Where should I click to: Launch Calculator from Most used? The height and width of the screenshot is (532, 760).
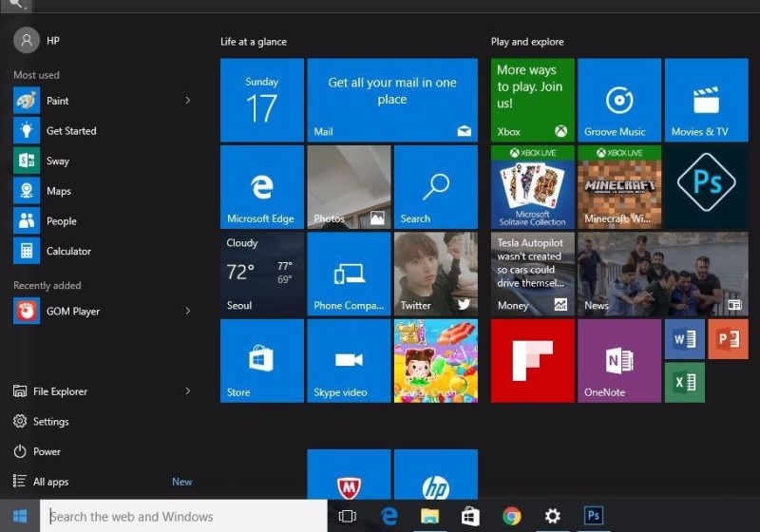[x=103, y=251]
